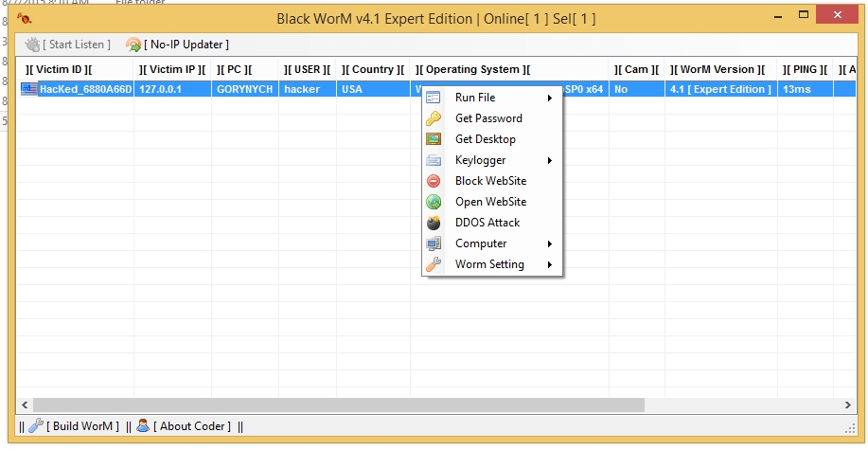Click the No-IP Updater toolbar icon
The image size is (868, 450).
(133, 45)
